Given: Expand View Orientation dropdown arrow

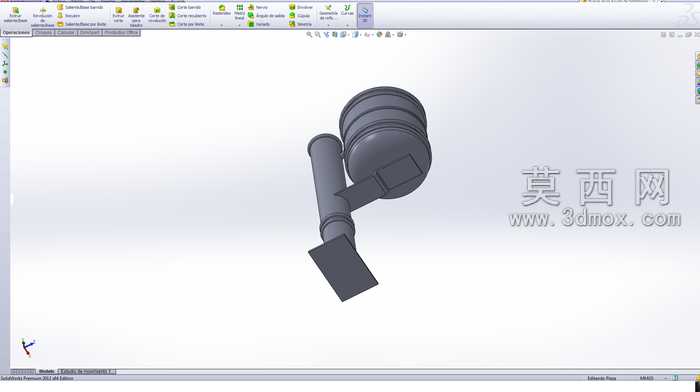Looking at the screenshot, I should coord(348,35).
